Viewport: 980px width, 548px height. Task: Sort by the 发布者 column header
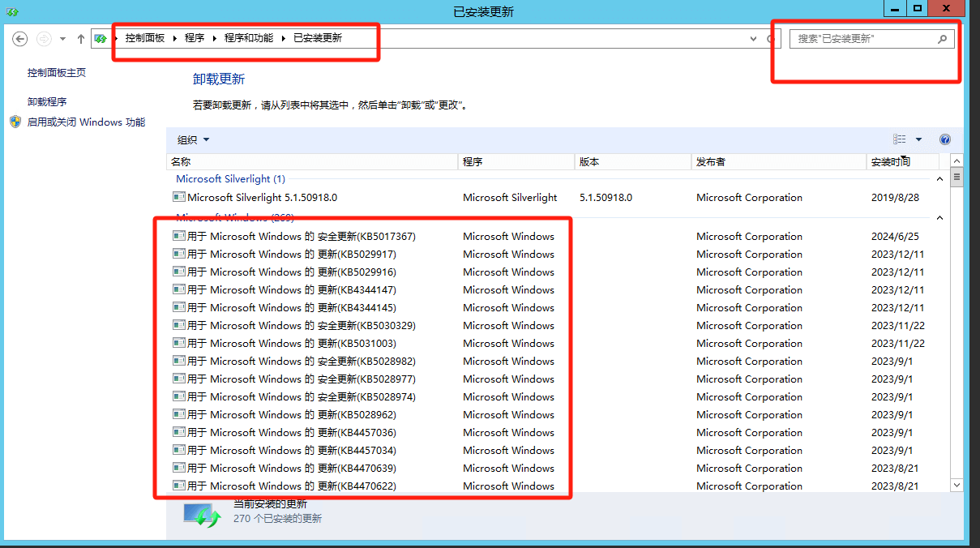pos(779,162)
